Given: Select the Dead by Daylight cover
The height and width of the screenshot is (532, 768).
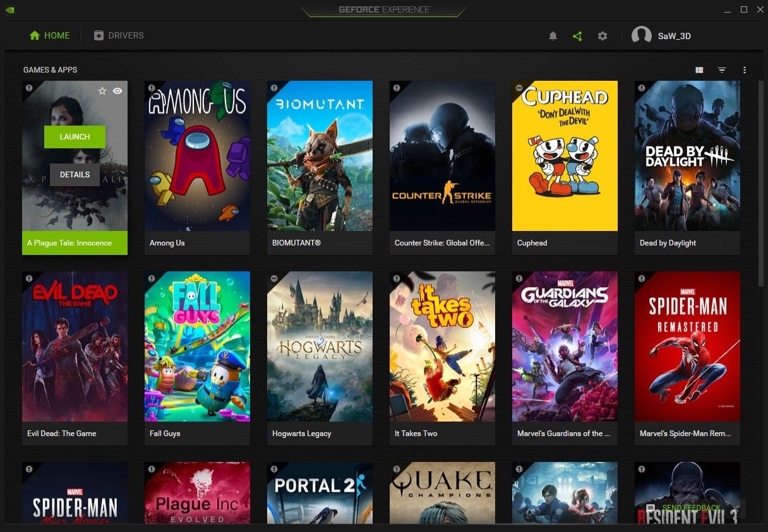Looking at the screenshot, I should [687, 156].
